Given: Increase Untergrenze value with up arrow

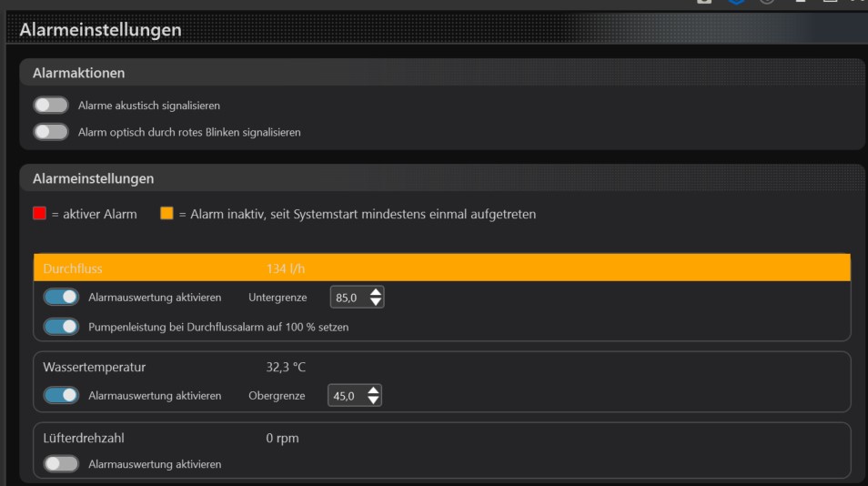Looking at the screenshot, I should point(375,292).
